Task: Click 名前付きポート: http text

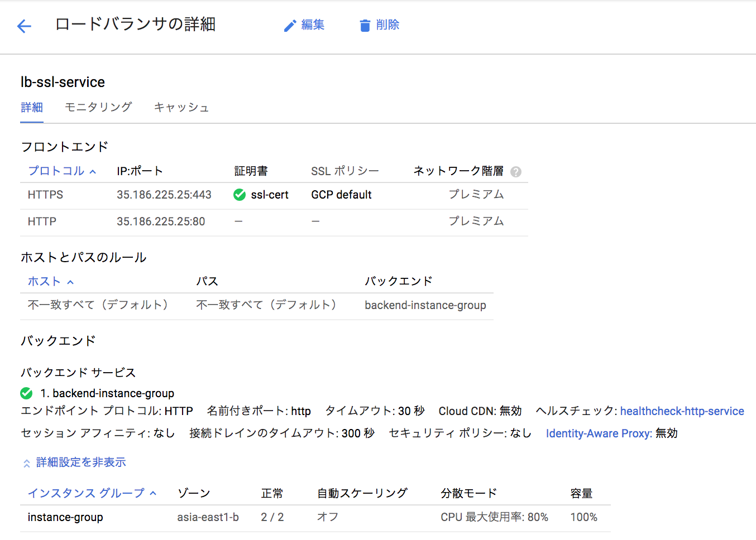Action: (259, 411)
